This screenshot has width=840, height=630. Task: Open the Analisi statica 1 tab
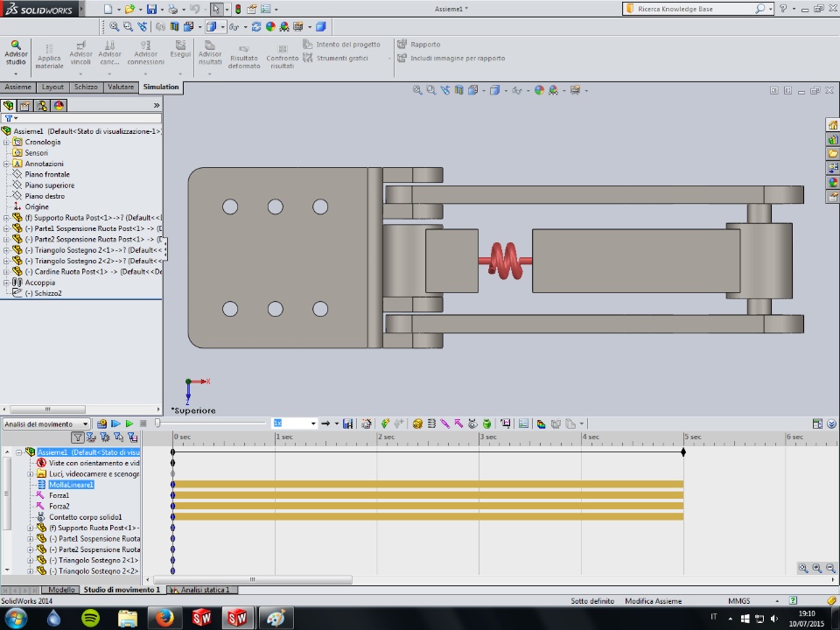203,590
